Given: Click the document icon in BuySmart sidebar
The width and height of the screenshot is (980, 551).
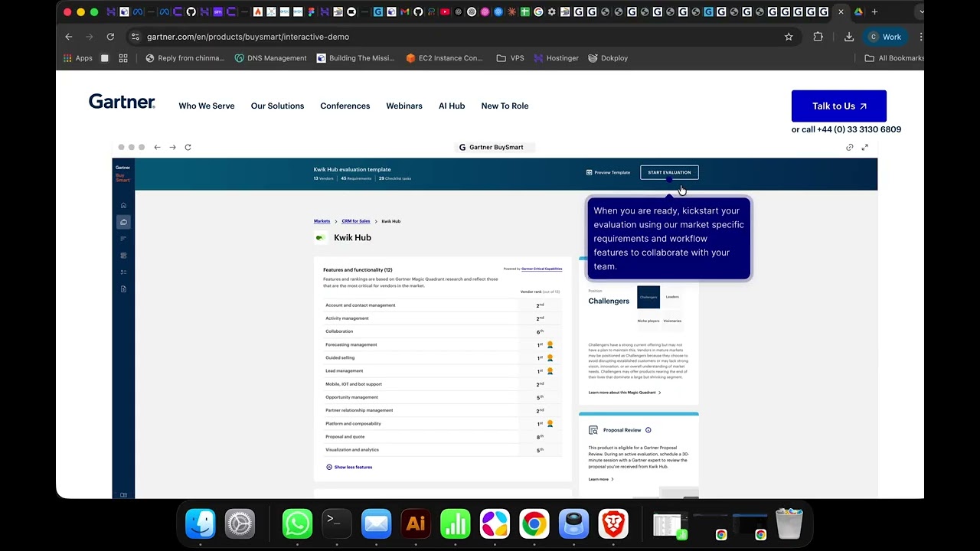Looking at the screenshot, I should (x=123, y=289).
